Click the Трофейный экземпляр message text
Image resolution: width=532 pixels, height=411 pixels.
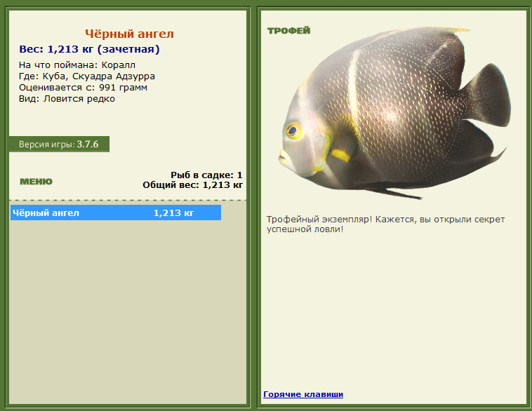pyautogui.click(x=386, y=224)
